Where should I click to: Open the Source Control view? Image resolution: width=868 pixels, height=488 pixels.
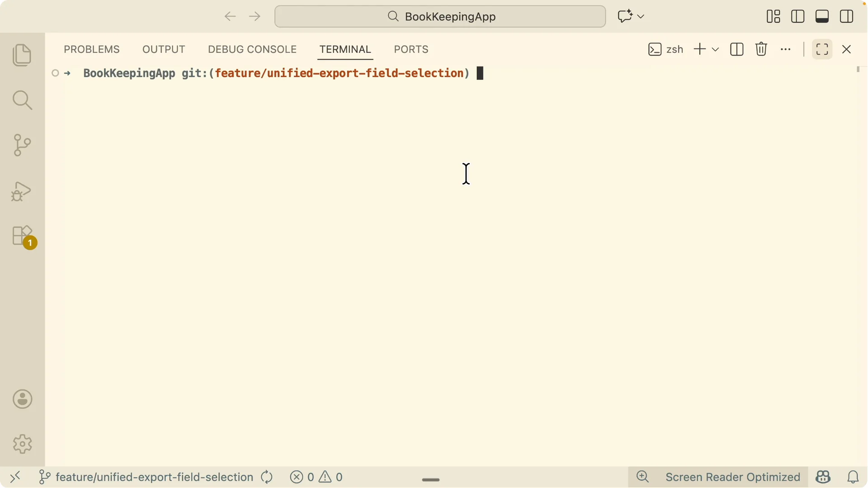point(22,145)
